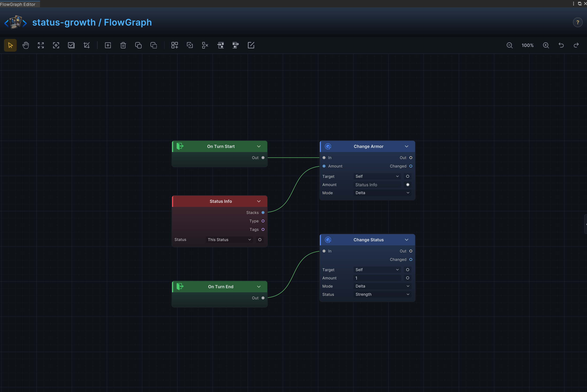Zoom in with the plus magnifier

[546, 45]
